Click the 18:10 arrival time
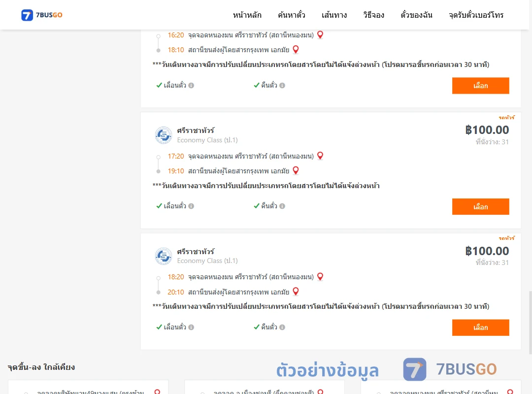Image resolution: width=532 pixels, height=394 pixels. point(176,50)
